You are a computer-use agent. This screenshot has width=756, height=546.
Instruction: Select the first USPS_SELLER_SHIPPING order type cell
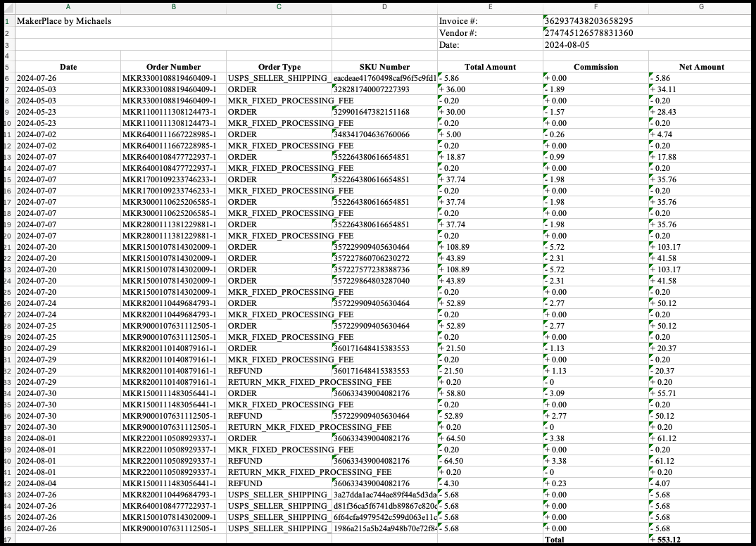[x=277, y=78]
